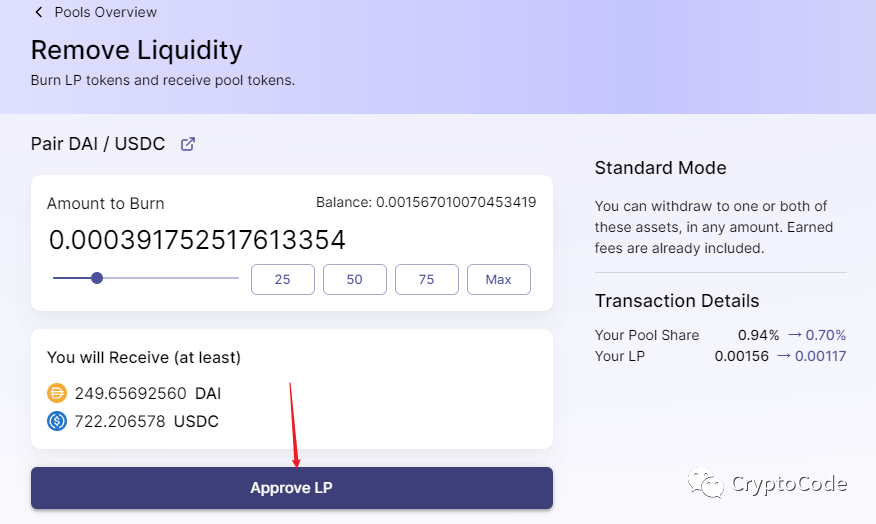The height and width of the screenshot is (524, 876).
Task: Click the USDC token icon
Action: [56, 421]
